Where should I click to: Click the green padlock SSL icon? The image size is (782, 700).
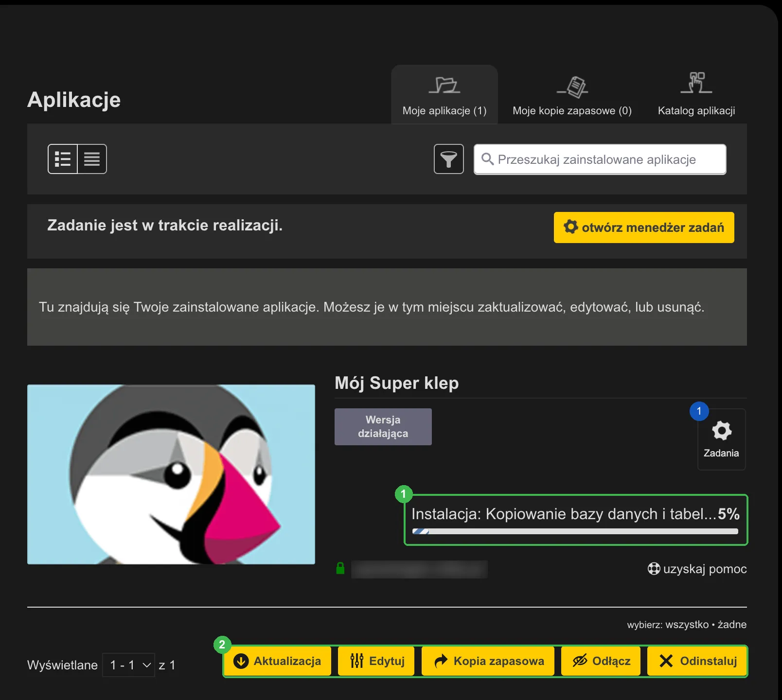tap(340, 568)
